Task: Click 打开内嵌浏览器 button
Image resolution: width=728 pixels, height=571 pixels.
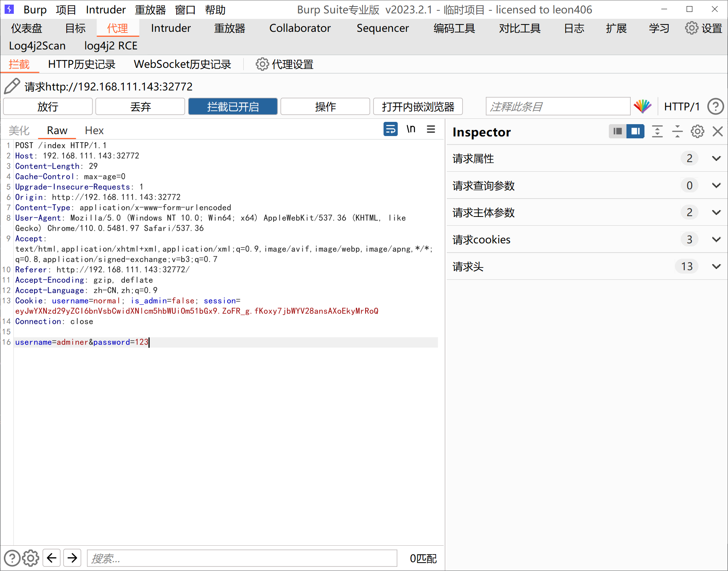Action: click(418, 107)
